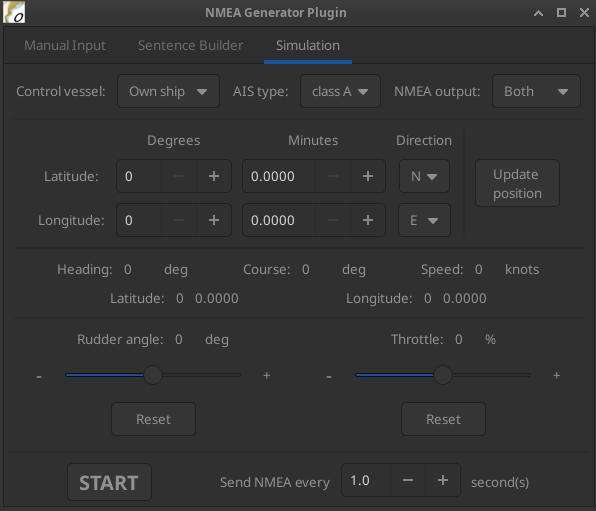Click the Speed: label text

click(442, 270)
